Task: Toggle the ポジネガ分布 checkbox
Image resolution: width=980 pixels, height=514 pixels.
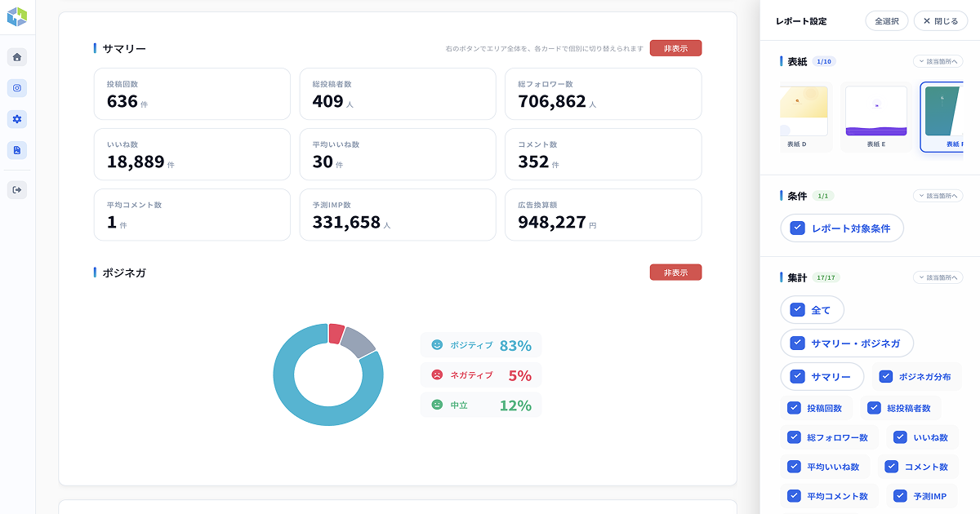Action: 885,377
